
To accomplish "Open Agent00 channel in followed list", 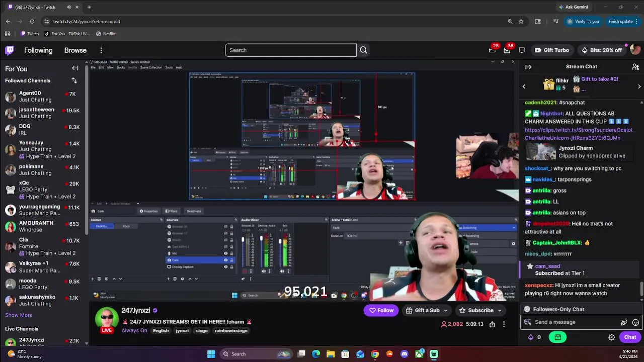I will click(x=43, y=96).
